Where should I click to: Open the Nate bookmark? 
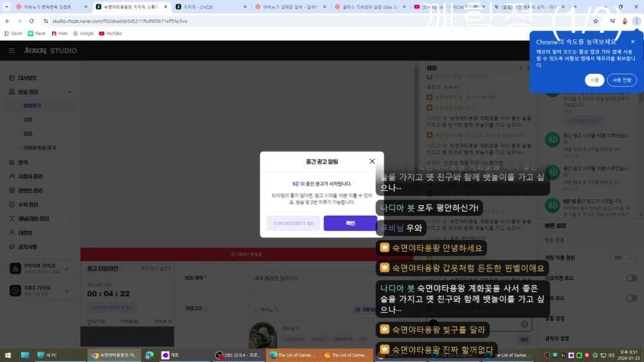coord(59,33)
